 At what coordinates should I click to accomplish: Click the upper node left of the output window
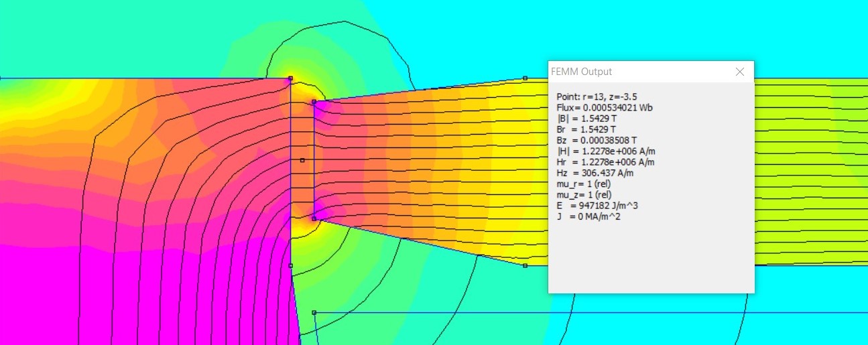pyautogui.click(x=525, y=78)
